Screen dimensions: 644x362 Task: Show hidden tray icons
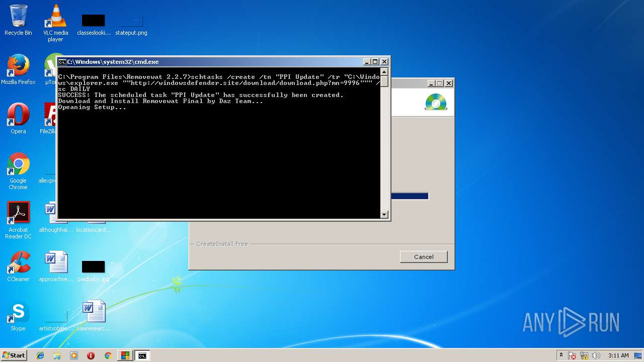(x=561, y=355)
